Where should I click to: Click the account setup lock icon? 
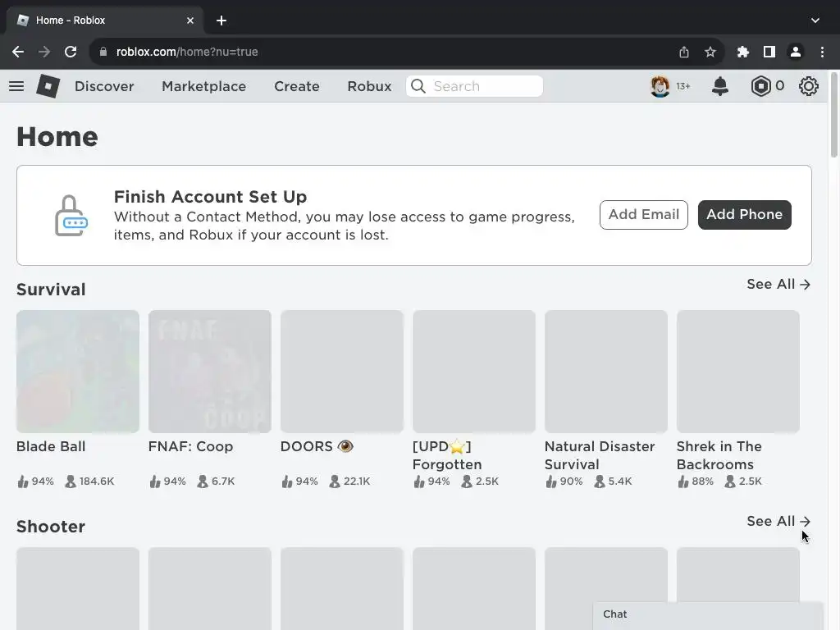(x=71, y=216)
